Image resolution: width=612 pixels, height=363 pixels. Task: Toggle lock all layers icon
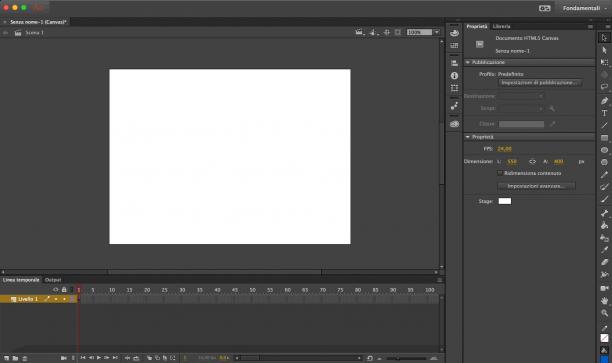[64, 290]
